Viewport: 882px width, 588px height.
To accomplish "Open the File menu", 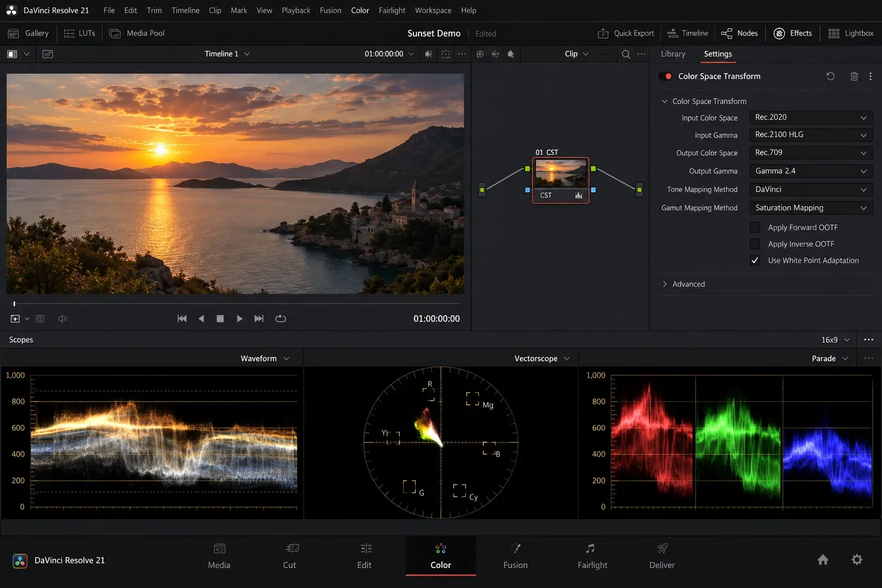I will [109, 10].
